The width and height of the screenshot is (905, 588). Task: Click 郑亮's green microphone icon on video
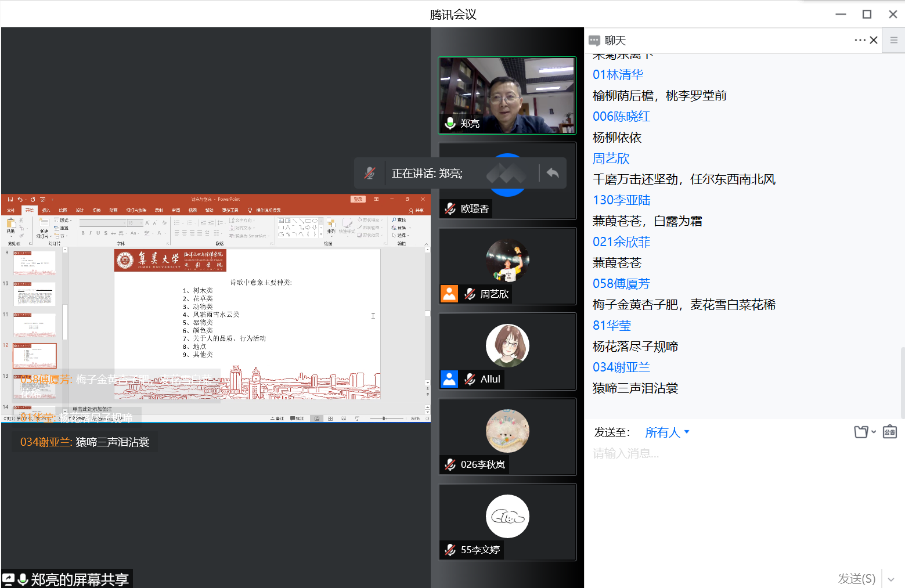click(x=450, y=123)
